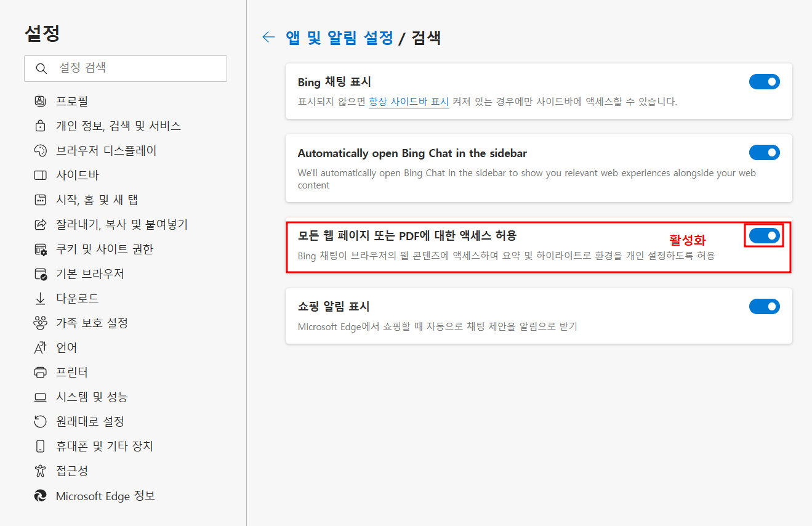The width and height of the screenshot is (812, 526).
Task: Click the phone and other devices icon
Action: (x=40, y=446)
